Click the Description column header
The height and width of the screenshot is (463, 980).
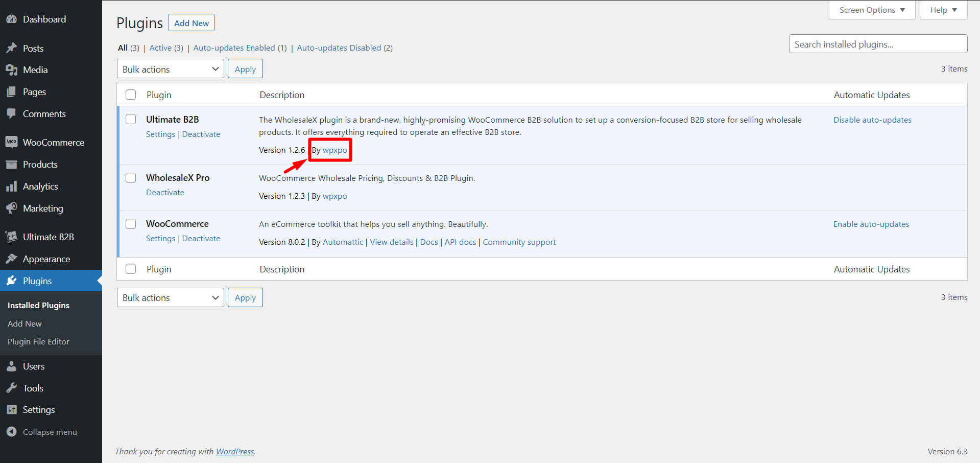[x=282, y=95]
